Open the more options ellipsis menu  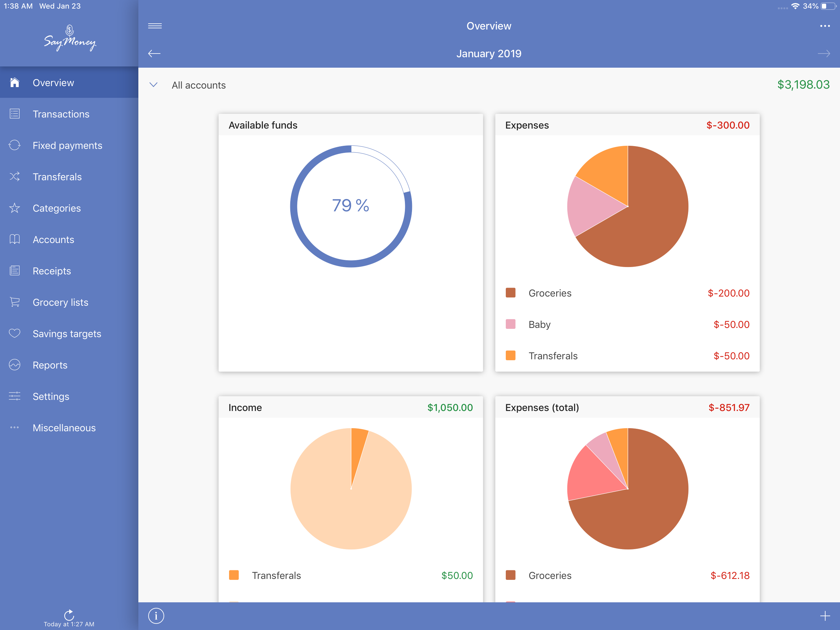click(x=825, y=26)
